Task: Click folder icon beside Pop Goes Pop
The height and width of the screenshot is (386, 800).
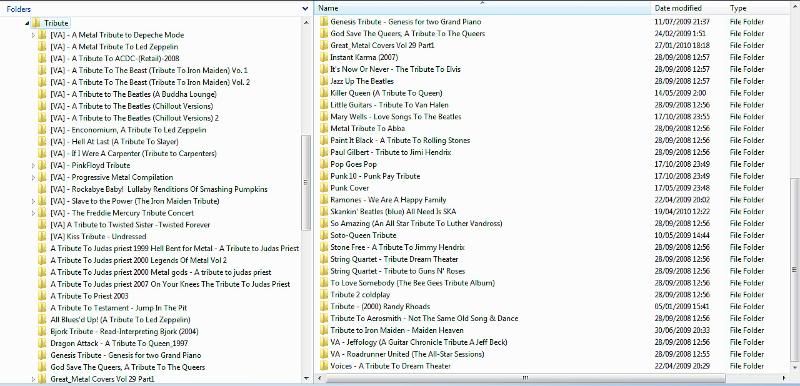Action: 323,164
